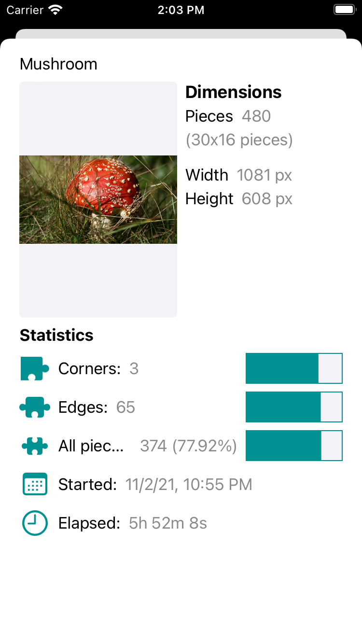The width and height of the screenshot is (362, 644).
Task: Tap the edge puzzle piece icon
Action: coord(35,407)
